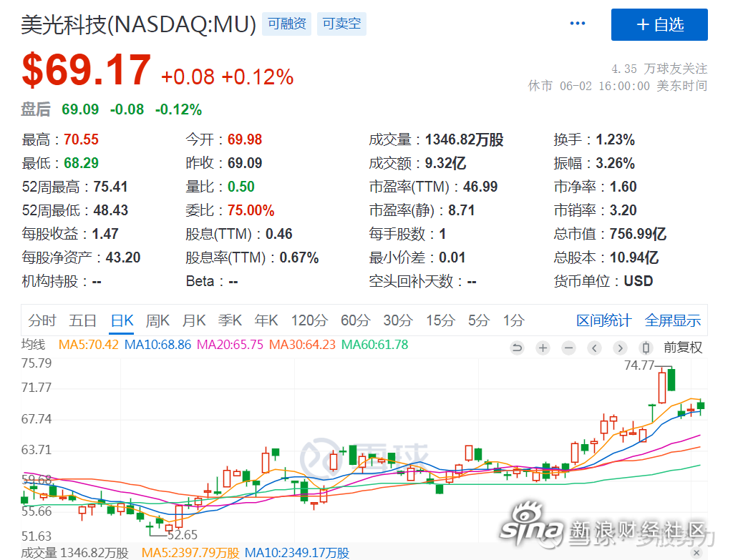738x560 pixels.
Task: Click the 74.77 high marker on chart
Action: 639,365
